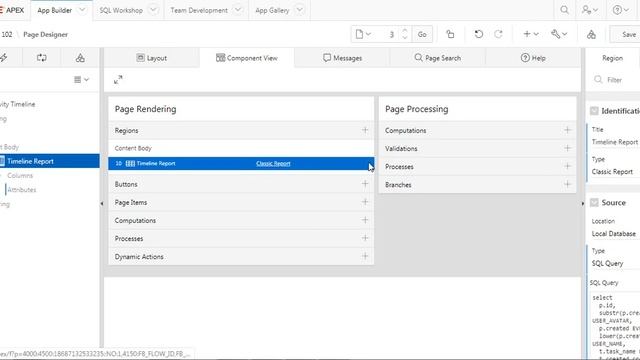Add a Validation with plus icon
Image resolution: width=640 pixels, height=360 pixels.
pos(567,148)
